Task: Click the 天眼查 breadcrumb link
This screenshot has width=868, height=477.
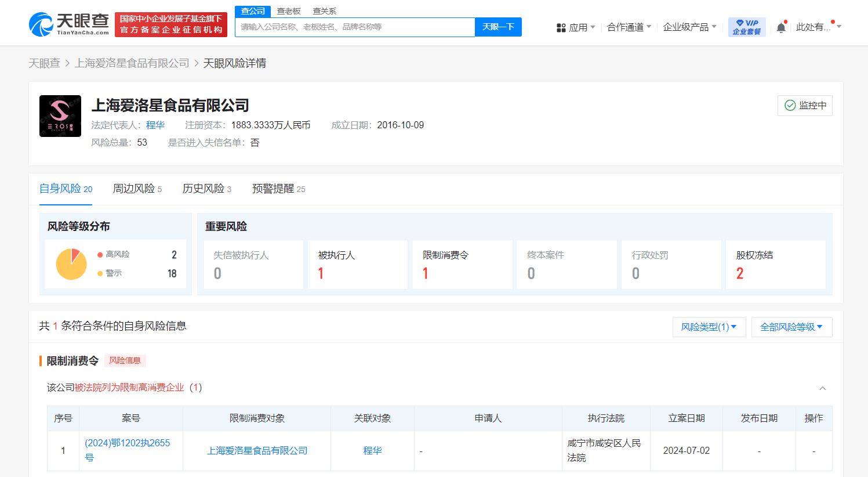Action: click(44, 63)
